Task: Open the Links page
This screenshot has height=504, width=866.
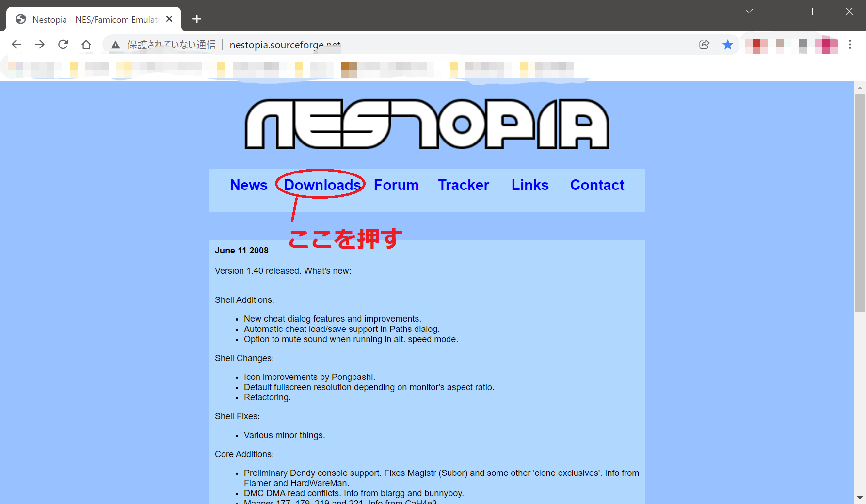Action: [x=530, y=185]
